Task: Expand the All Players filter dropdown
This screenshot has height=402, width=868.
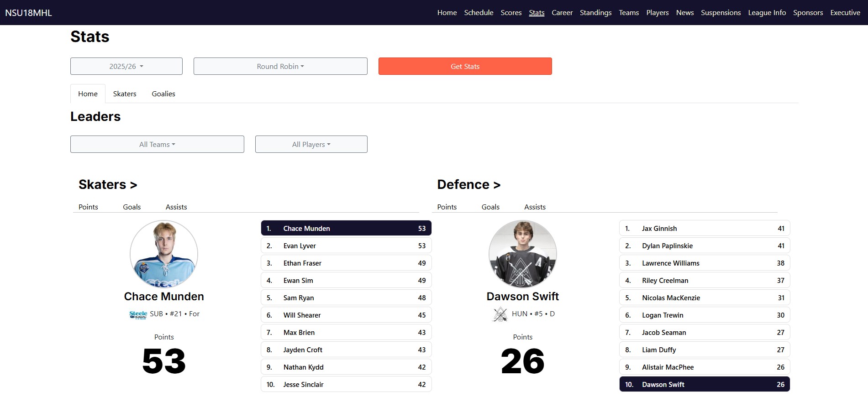Action: click(x=311, y=144)
